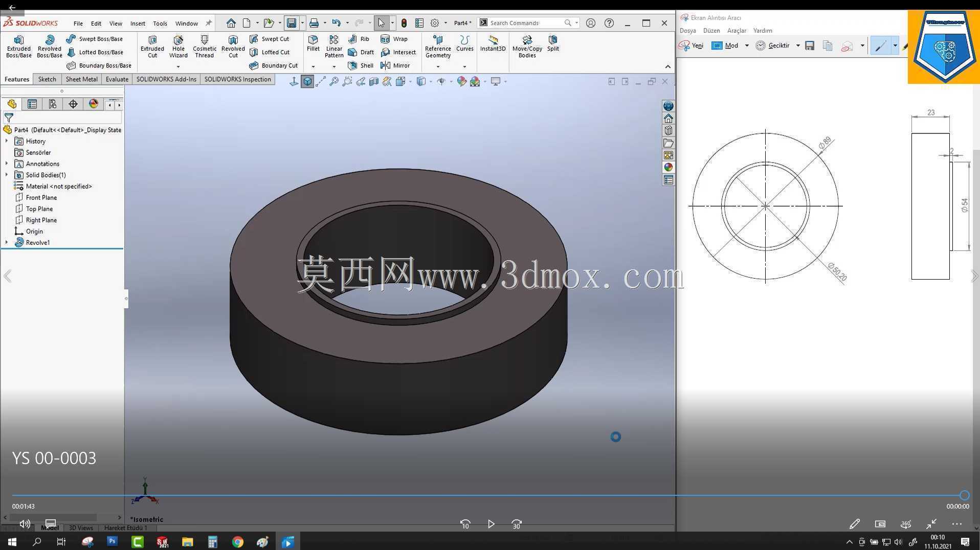Select the Extruded Boss/Base tool

19,47
